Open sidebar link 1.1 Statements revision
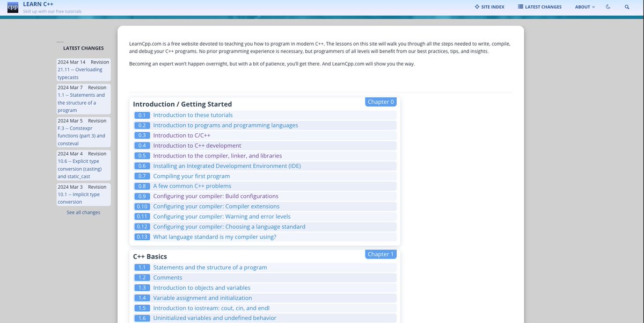Image resolution: width=644 pixels, height=323 pixels. click(x=81, y=103)
